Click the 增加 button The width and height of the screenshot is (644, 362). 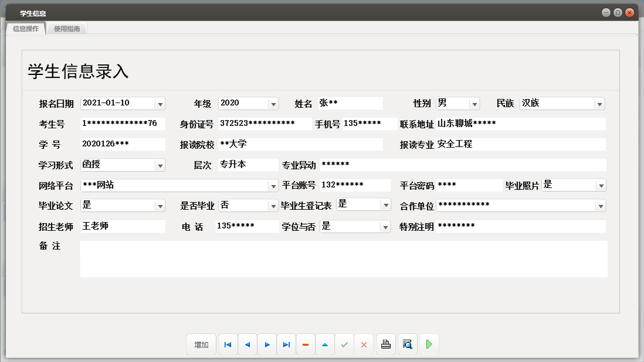(x=201, y=344)
